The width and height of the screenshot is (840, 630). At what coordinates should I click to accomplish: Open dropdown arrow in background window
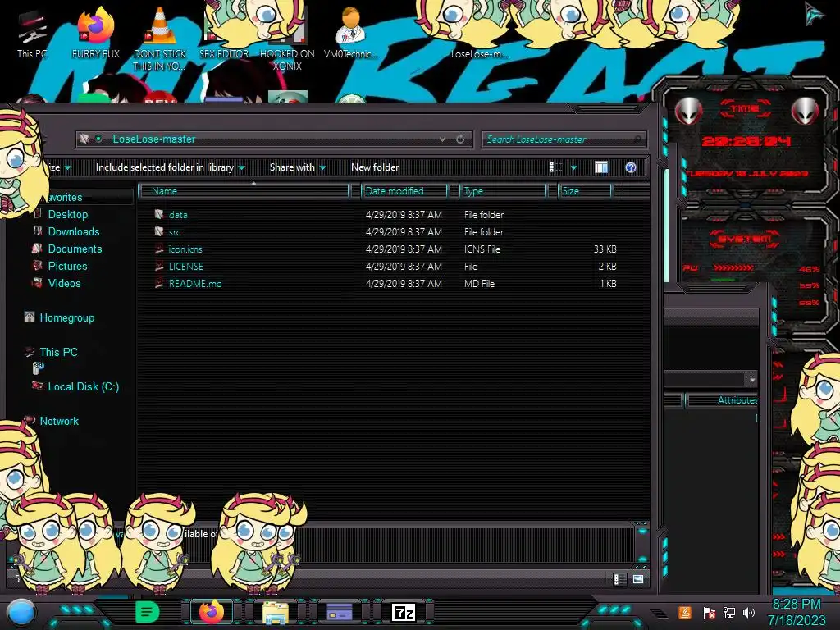pyautogui.click(x=752, y=380)
